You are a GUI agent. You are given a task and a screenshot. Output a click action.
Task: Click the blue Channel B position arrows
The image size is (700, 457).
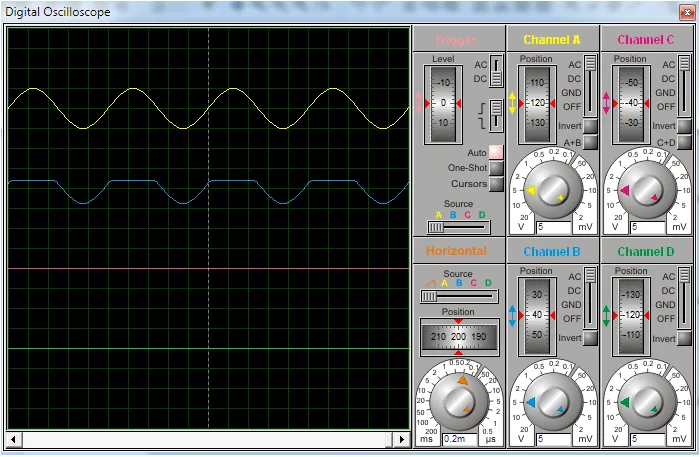point(512,316)
